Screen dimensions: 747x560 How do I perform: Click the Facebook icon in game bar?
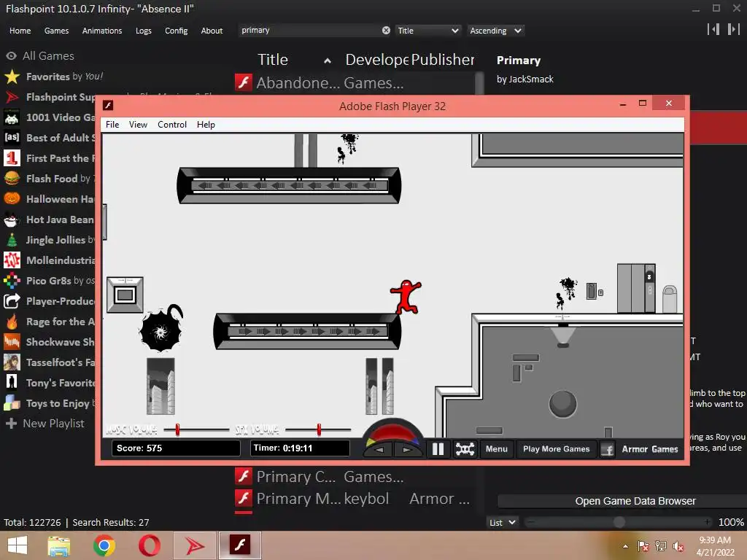[x=607, y=449]
